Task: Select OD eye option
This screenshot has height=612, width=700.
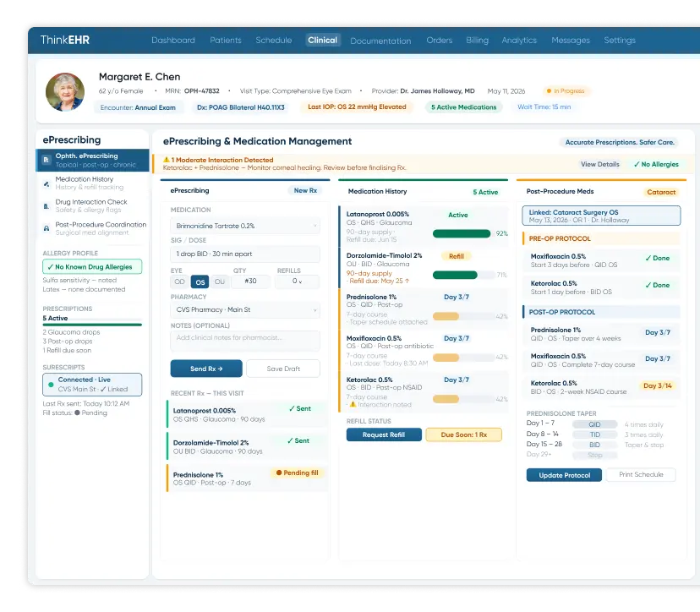Action: pos(179,281)
